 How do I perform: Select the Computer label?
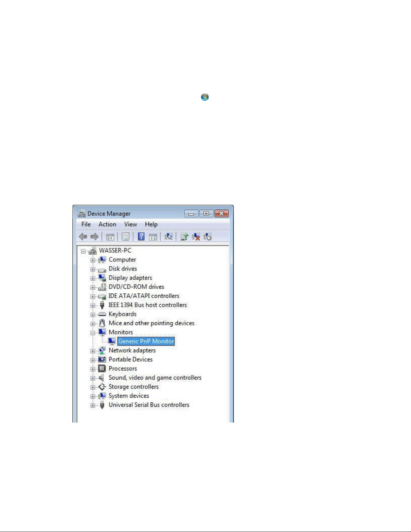122,260
